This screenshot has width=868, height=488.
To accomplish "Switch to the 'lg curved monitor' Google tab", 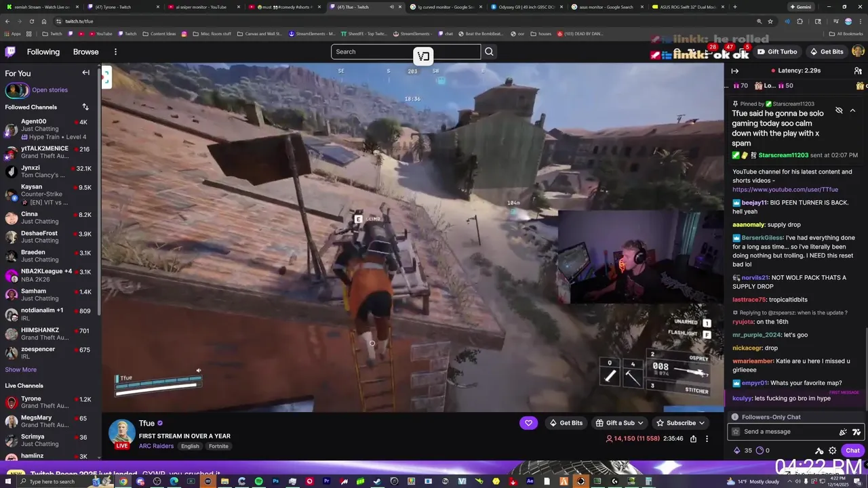I will 445,7.
